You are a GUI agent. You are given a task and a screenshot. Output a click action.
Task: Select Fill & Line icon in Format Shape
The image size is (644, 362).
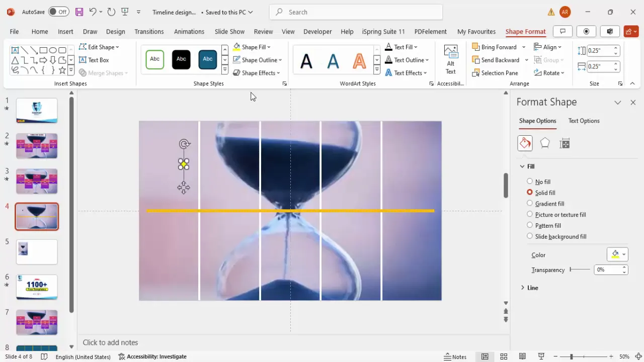coord(525,143)
